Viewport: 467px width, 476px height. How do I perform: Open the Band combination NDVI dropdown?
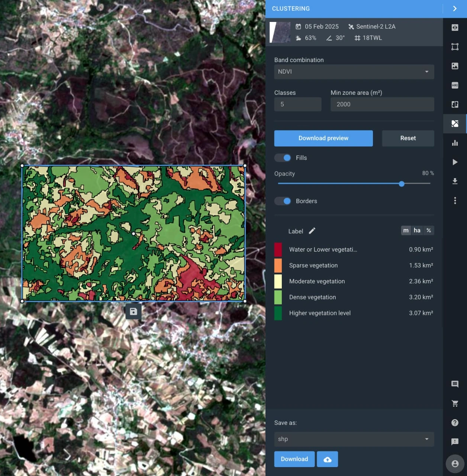pyautogui.click(x=354, y=72)
